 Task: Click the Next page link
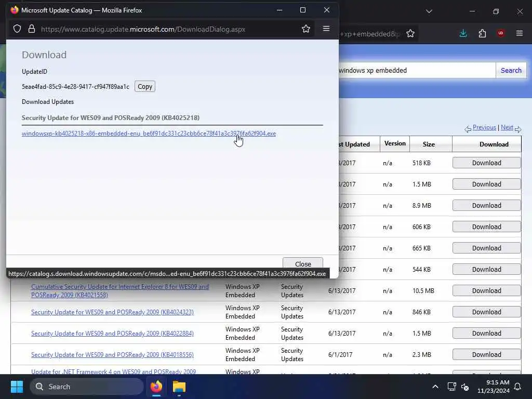[507, 127]
